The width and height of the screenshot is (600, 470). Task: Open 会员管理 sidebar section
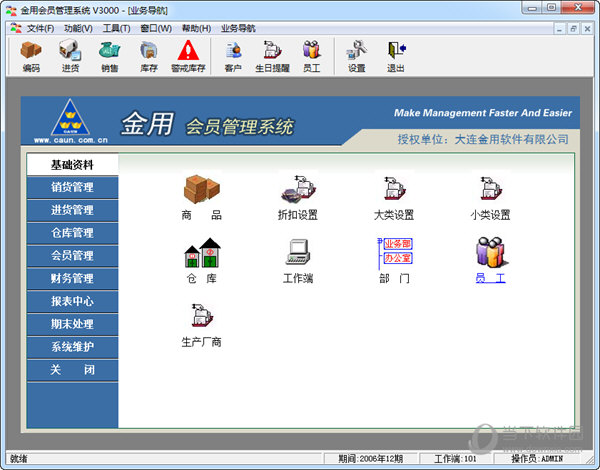click(73, 256)
